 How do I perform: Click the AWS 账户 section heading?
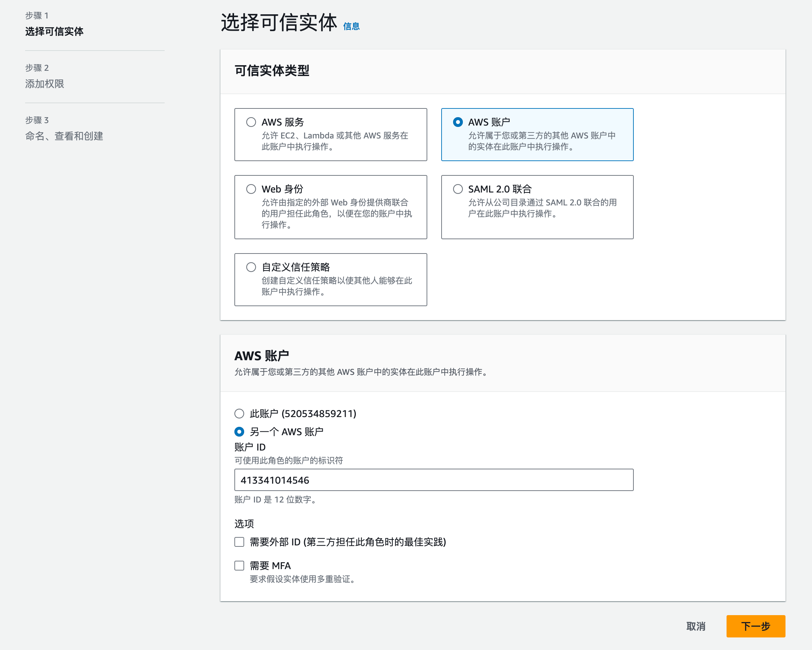point(262,356)
